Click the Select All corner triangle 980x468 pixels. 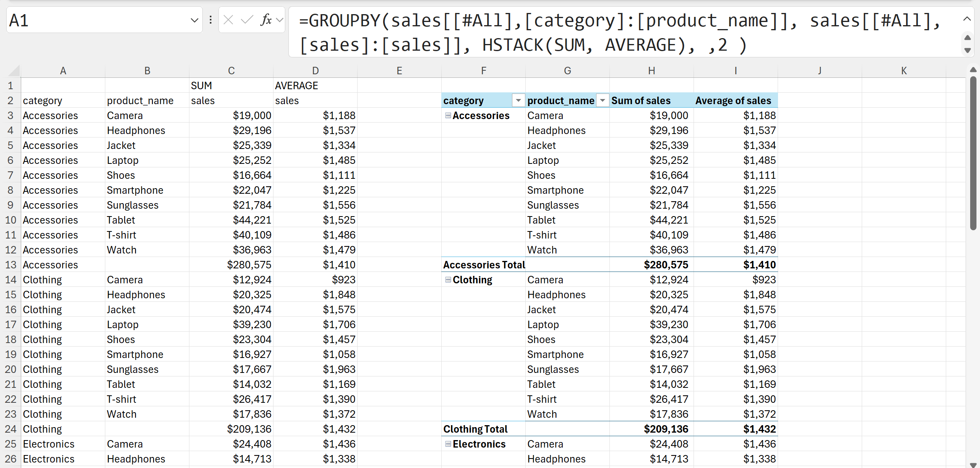click(14, 71)
